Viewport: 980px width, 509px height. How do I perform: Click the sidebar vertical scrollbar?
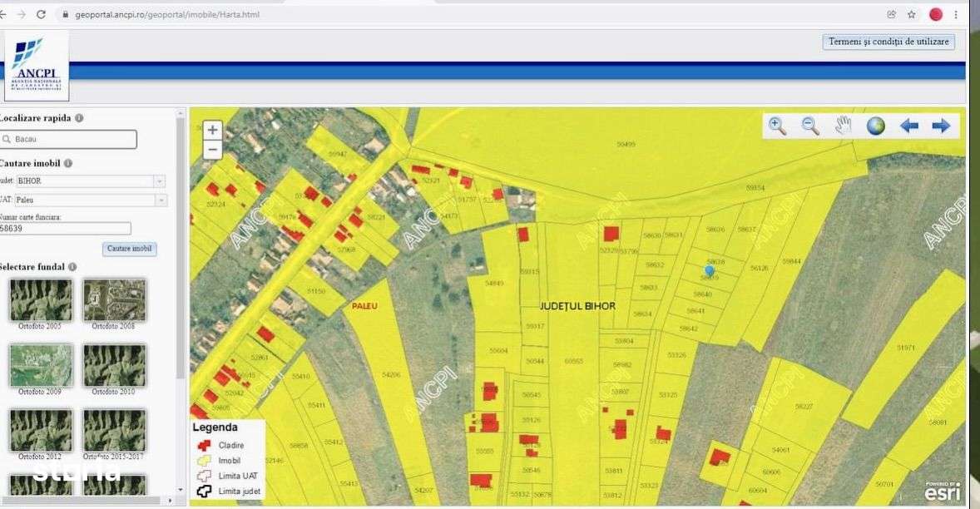181,250
